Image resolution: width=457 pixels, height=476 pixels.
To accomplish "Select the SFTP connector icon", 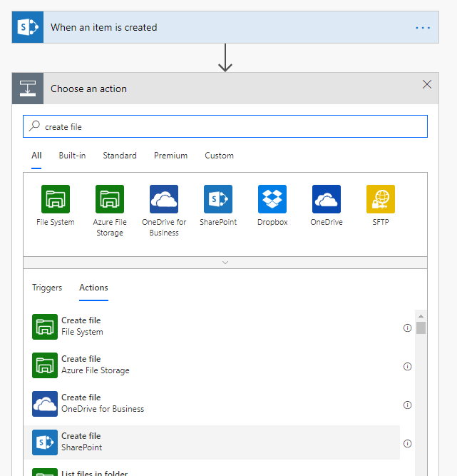I will (381, 199).
